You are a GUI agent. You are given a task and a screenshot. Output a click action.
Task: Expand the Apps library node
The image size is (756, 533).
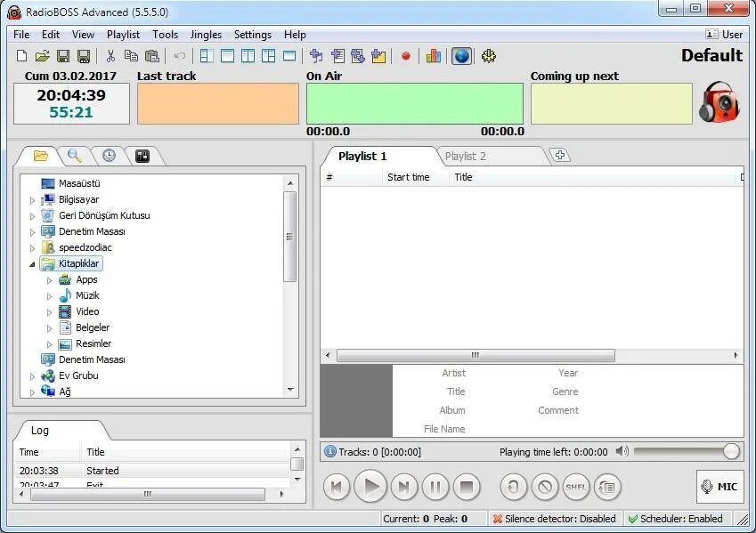click(x=49, y=280)
